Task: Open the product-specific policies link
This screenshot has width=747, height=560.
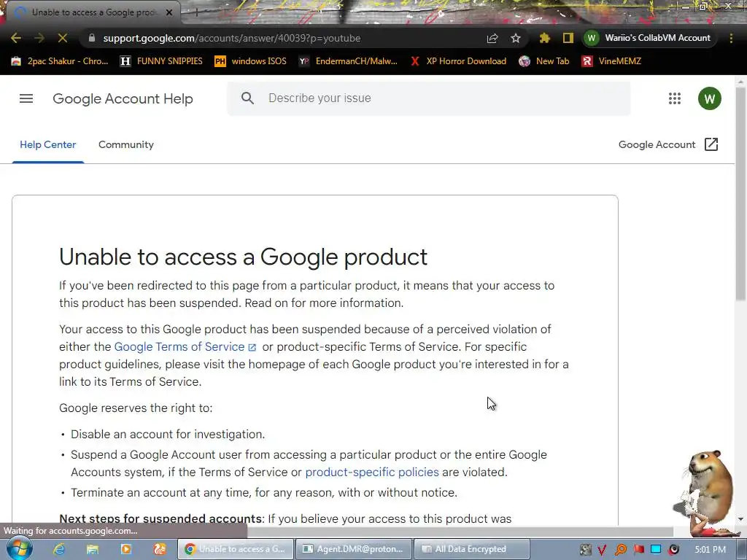Action: pos(372,472)
